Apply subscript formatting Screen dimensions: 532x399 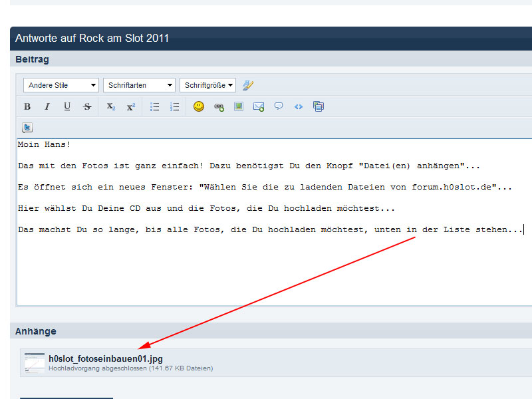[111, 107]
